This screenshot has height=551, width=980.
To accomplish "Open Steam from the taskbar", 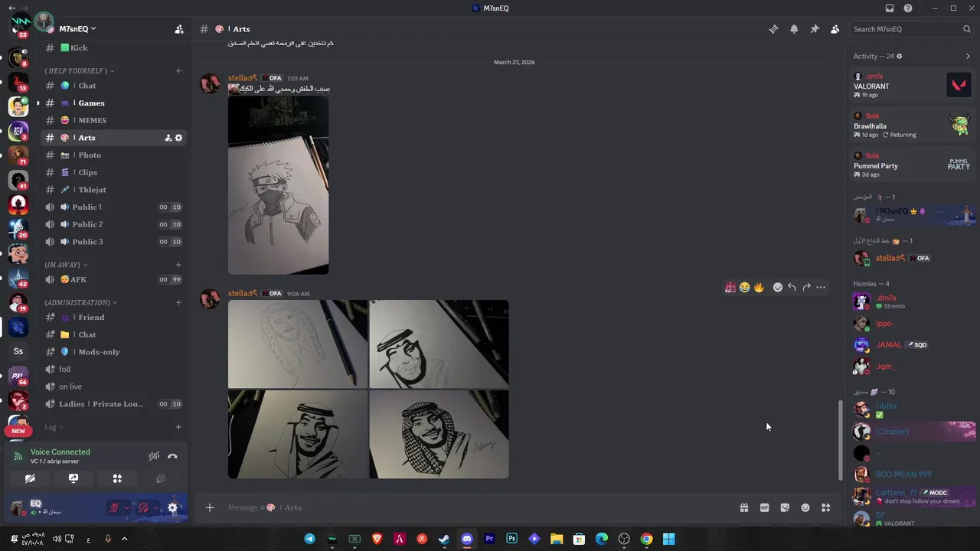I will tap(444, 539).
